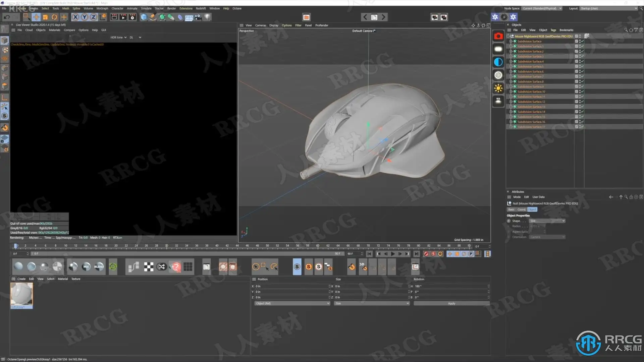Add a Camera object
Screen dimensions: 644x362
(x=198, y=17)
